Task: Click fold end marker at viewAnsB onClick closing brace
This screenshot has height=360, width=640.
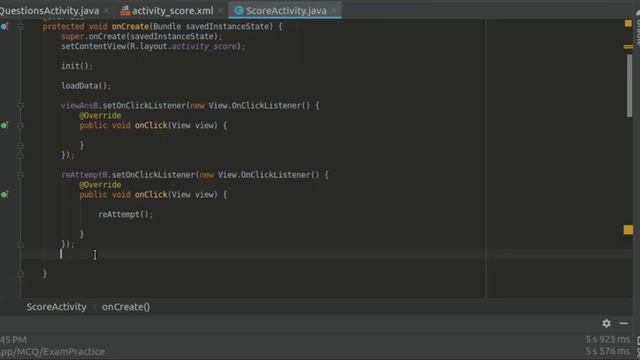Action: [x=20, y=145]
